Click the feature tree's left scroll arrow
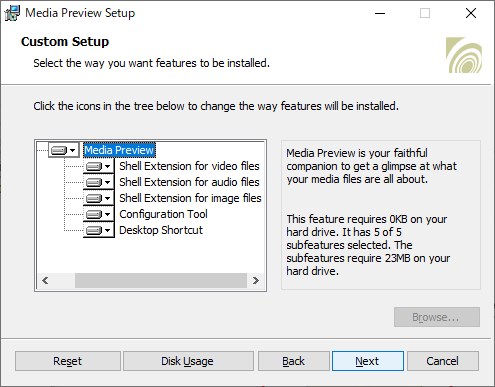The height and width of the screenshot is (387, 495). point(45,280)
